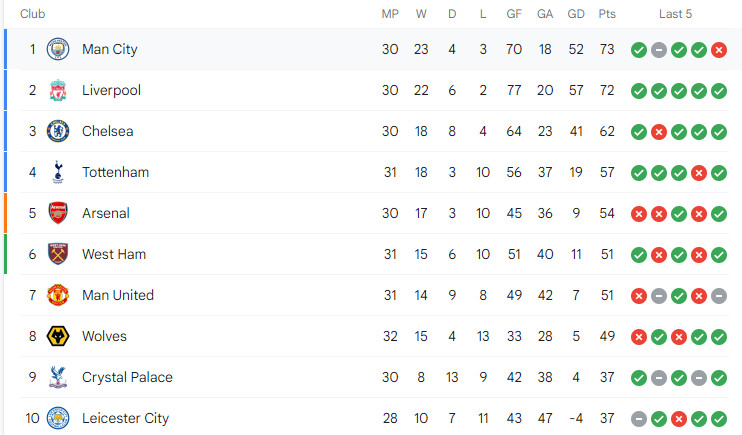Click the Pts column header
Viewport: 742px width, 435px height.
point(607,14)
